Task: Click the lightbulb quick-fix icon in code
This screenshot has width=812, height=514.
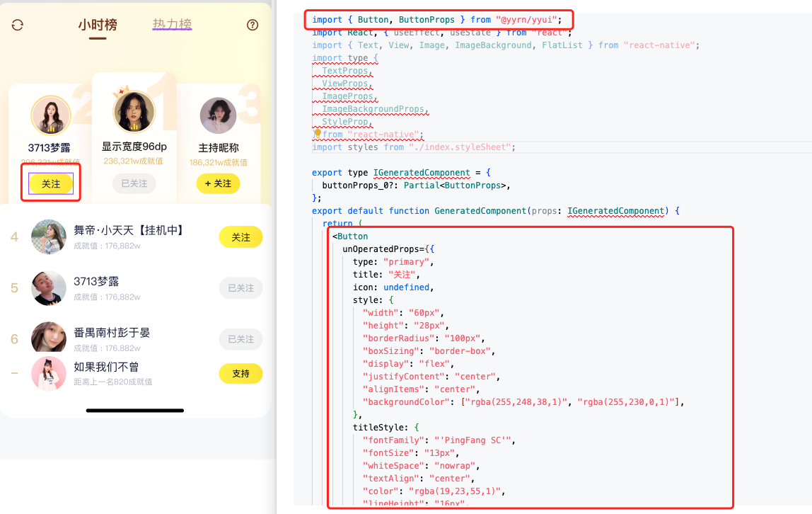Action: (x=318, y=134)
